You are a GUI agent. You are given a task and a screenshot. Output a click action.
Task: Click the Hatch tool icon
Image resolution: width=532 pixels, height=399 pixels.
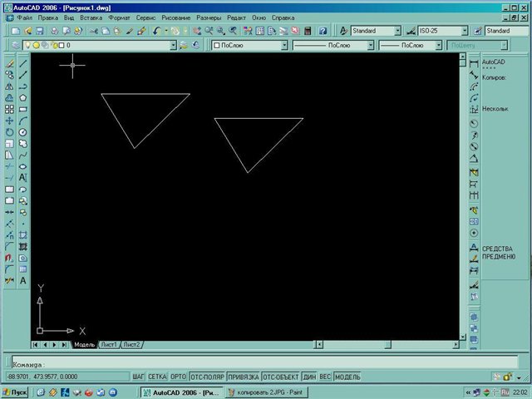click(22, 246)
